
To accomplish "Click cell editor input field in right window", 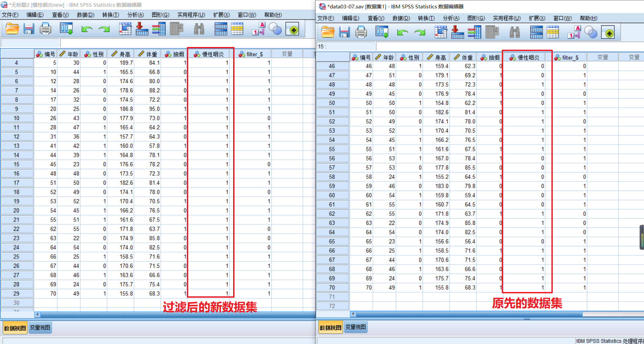I will (510, 46).
